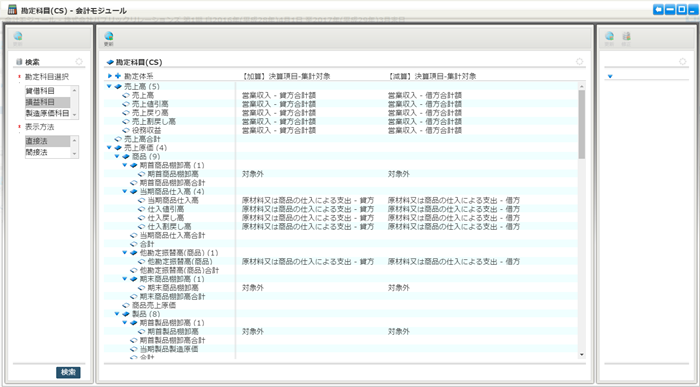Screen dimensions: 700x387
Task: Click the leaf icon beside 売上高合計
Action: tap(118, 139)
